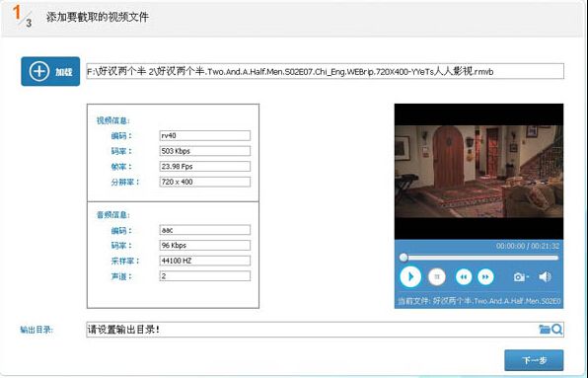Image resolution: width=588 pixels, height=378 pixels.
Task: Click the step title 添加要截取的视频文件
Action: (x=98, y=17)
